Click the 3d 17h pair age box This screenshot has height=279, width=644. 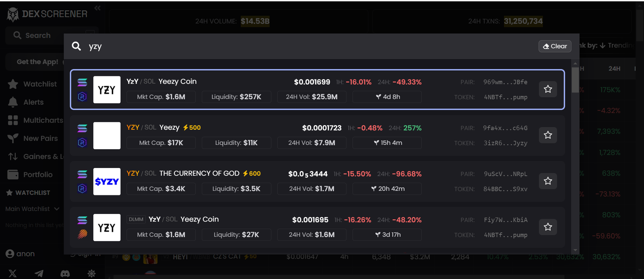(387, 234)
